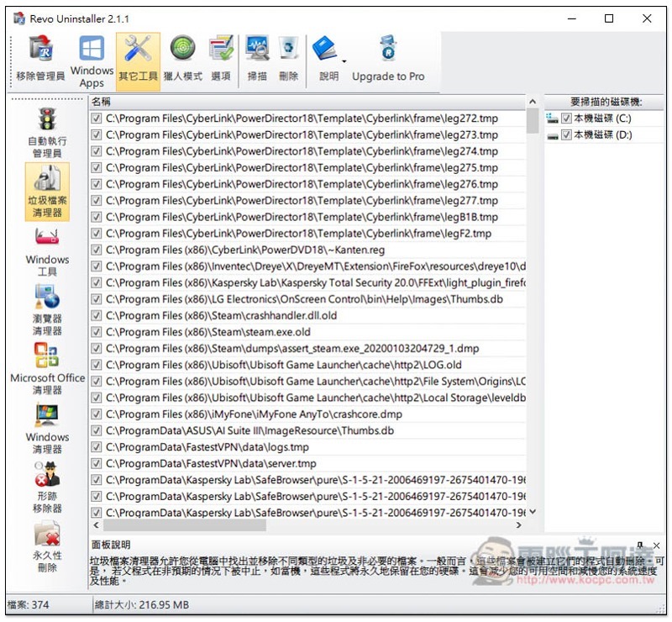Click the 面板說明 panel title

click(111, 546)
